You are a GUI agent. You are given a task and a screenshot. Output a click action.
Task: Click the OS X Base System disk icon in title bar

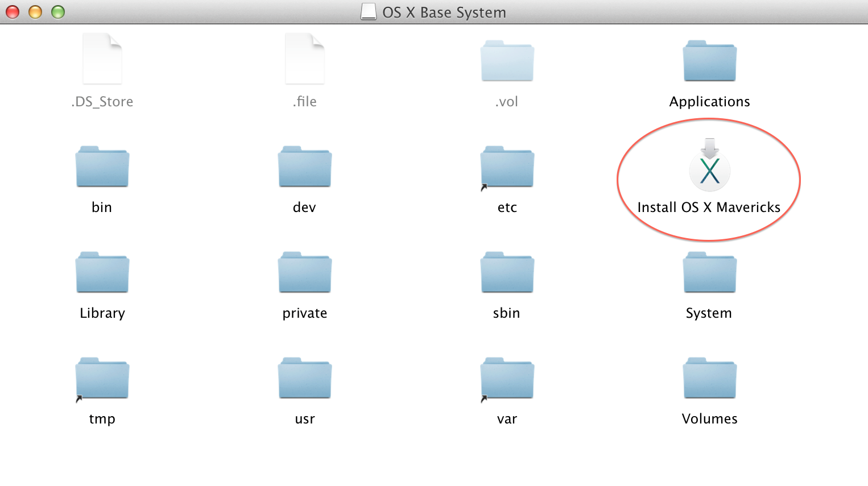tap(369, 12)
